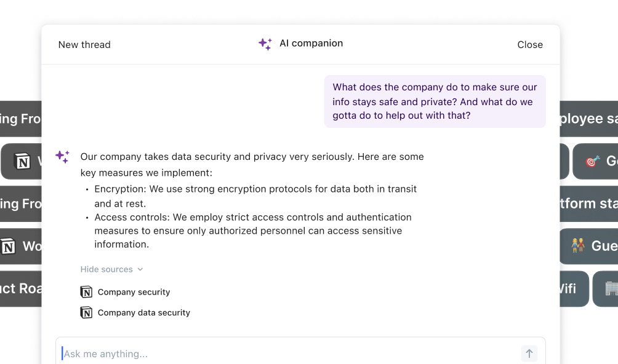Open the Wifi card on the right

click(x=574, y=288)
